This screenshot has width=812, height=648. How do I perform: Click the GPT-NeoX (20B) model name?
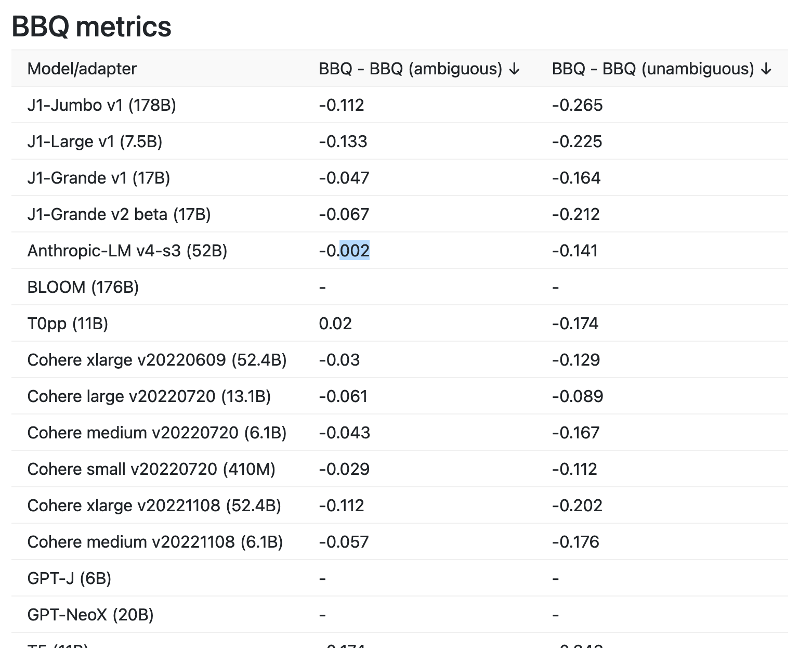tap(90, 615)
